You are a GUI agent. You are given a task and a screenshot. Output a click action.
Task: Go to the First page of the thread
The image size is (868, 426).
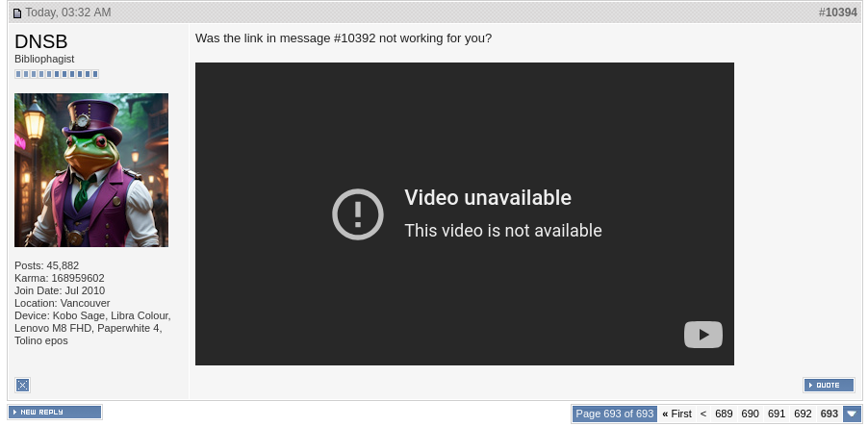coord(677,413)
